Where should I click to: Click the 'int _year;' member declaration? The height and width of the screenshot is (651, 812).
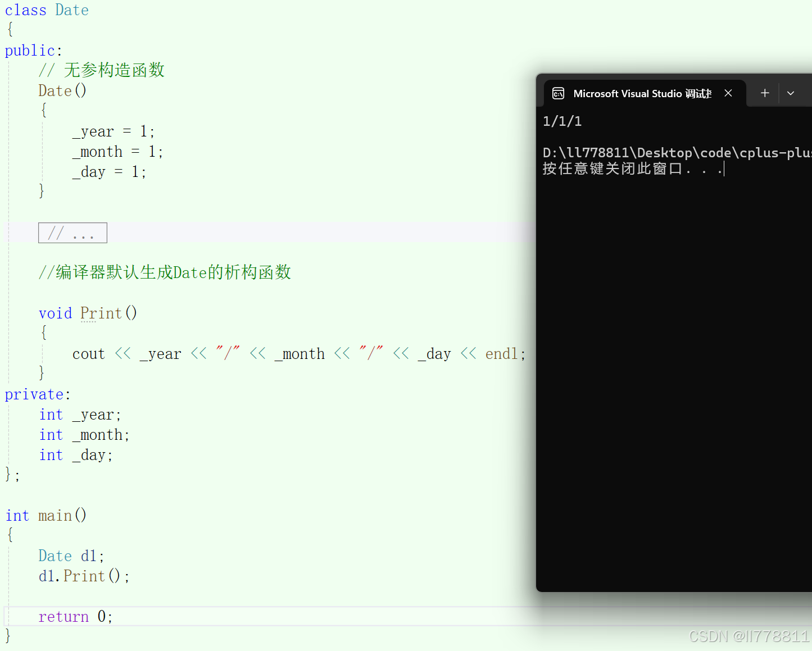pyautogui.click(x=80, y=415)
